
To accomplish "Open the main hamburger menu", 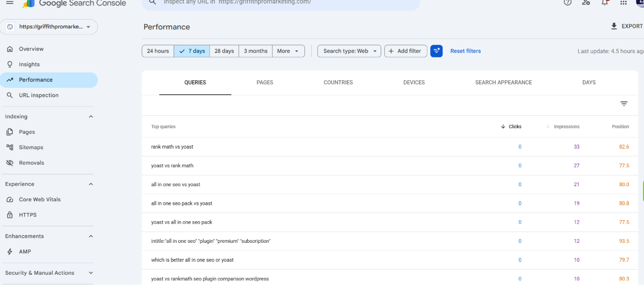I will point(10,3).
